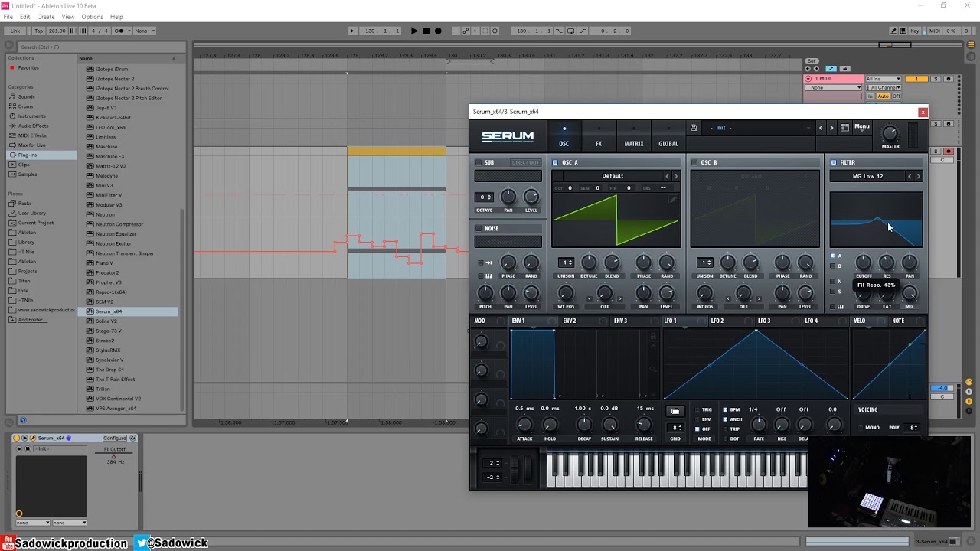Select Instruments category in browser
This screenshot has height=551, width=980.
click(x=31, y=116)
